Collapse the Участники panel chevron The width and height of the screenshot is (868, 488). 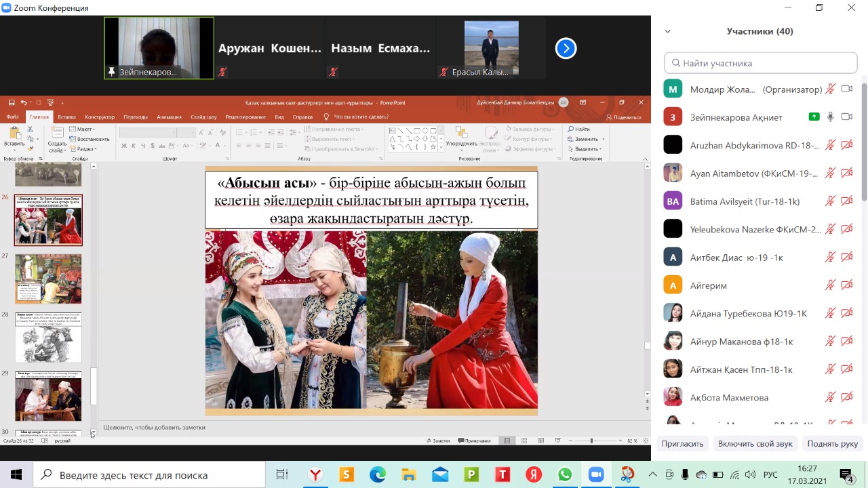[x=668, y=31]
